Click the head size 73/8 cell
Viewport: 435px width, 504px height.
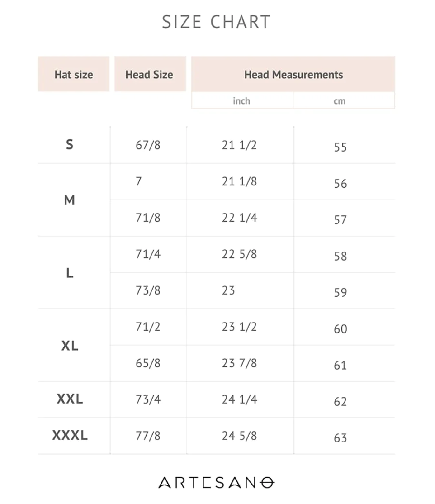148,290
